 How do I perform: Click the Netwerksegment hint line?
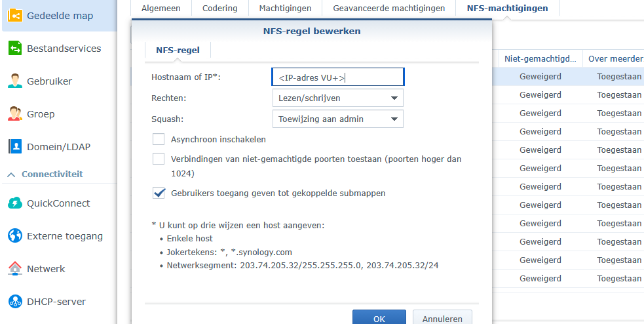(303, 266)
